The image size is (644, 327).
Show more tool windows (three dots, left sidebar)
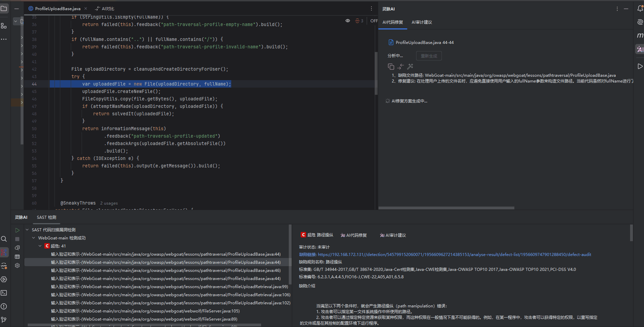(4, 39)
